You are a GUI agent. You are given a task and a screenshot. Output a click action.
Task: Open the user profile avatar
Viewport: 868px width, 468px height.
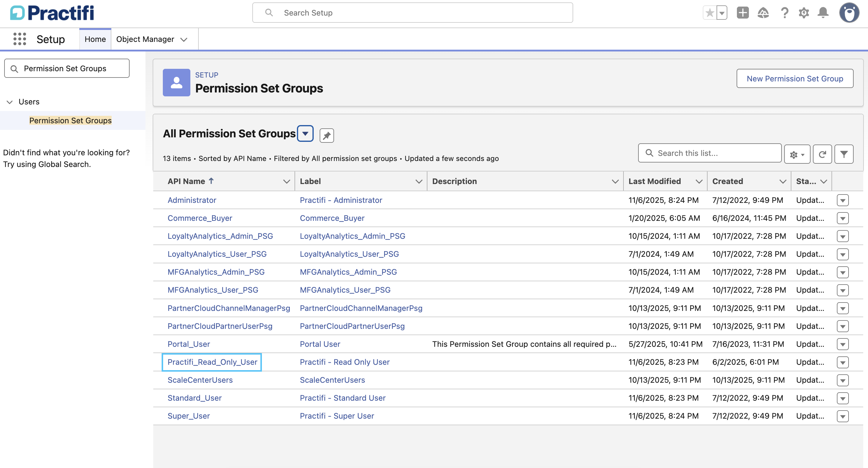coord(849,13)
